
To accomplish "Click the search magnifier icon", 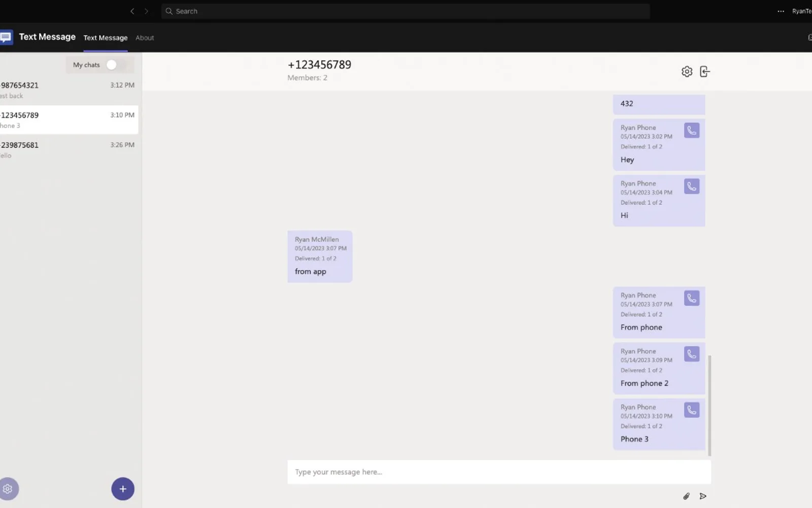I will [169, 11].
